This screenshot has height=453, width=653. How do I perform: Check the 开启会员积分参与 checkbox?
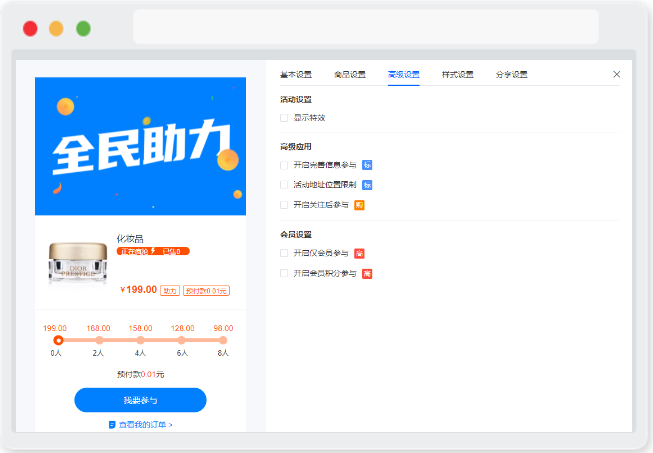[284, 273]
